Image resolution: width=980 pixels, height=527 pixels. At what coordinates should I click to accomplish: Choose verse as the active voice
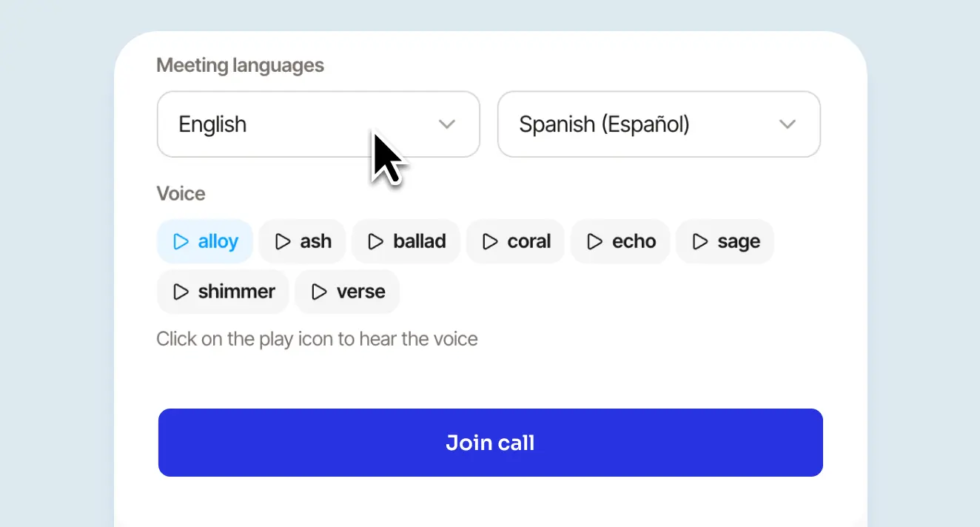click(363, 291)
